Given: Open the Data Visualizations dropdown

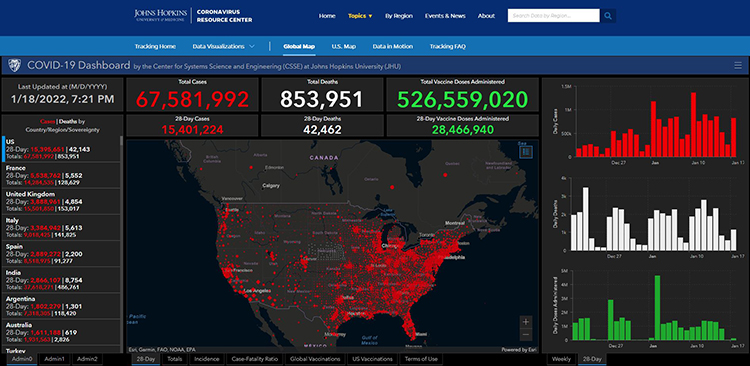Looking at the screenshot, I should [x=223, y=46].
